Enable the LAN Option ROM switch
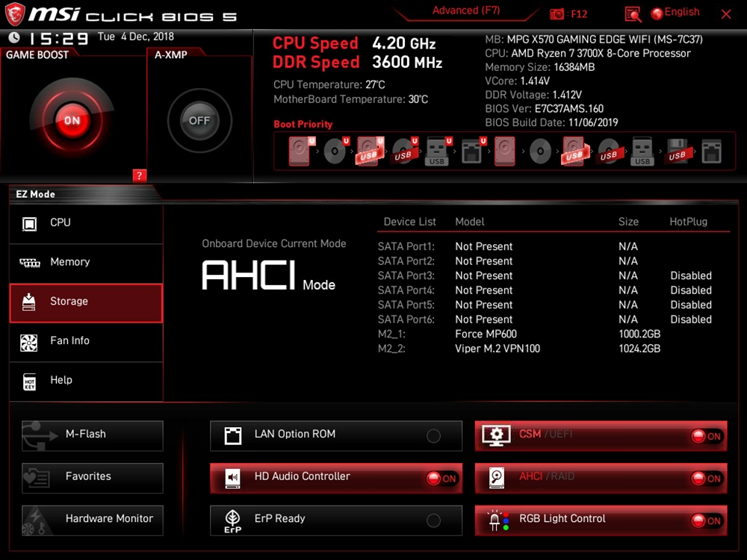 [x=433, y=436]
